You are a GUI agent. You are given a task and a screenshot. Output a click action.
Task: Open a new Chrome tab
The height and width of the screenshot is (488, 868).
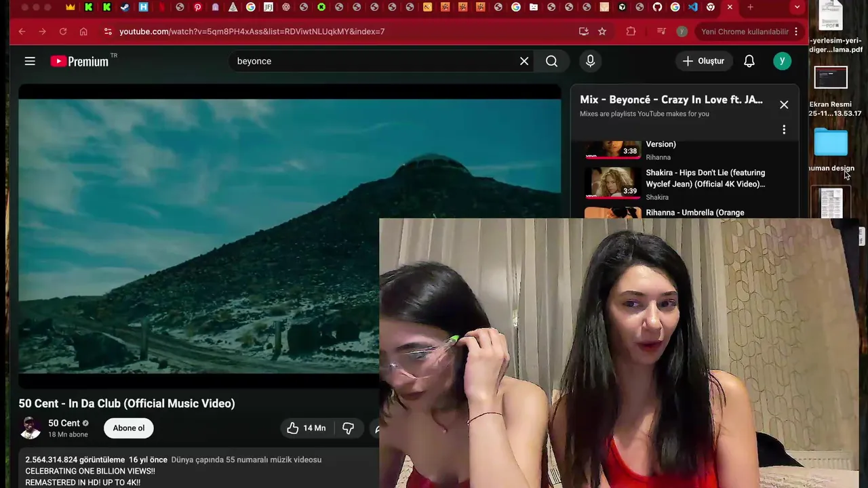click(x=750, y=7)
